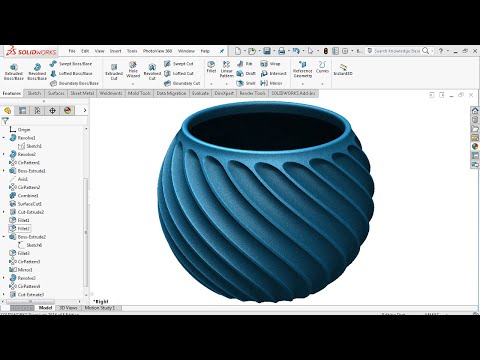480x360 pixels.
Task: Expand the Boss-Extrude1 feature
Action: (x=4, y=171)
